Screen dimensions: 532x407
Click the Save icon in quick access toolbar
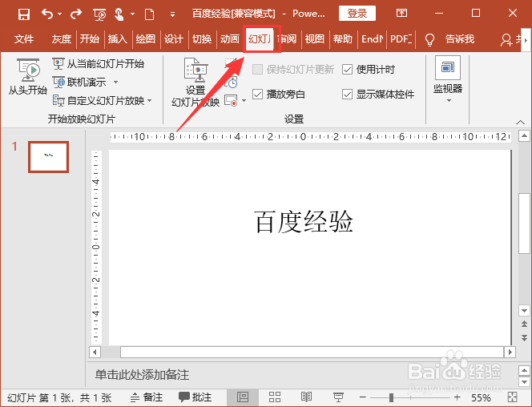24,14
